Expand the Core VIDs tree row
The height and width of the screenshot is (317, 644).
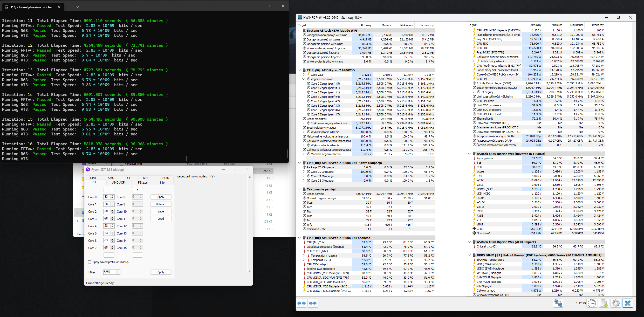pos(304,75)
